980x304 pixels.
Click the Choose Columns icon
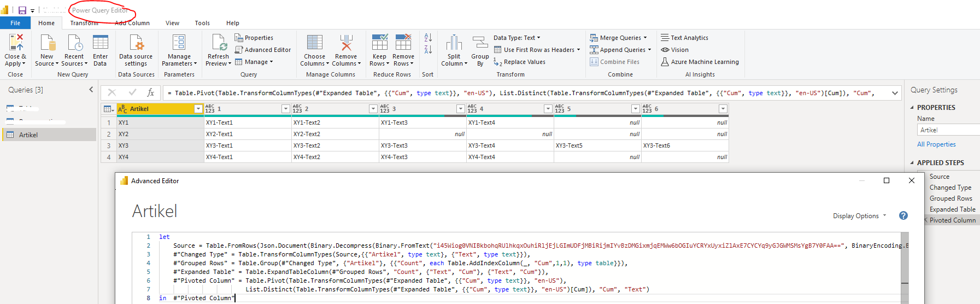click(315, 43)
